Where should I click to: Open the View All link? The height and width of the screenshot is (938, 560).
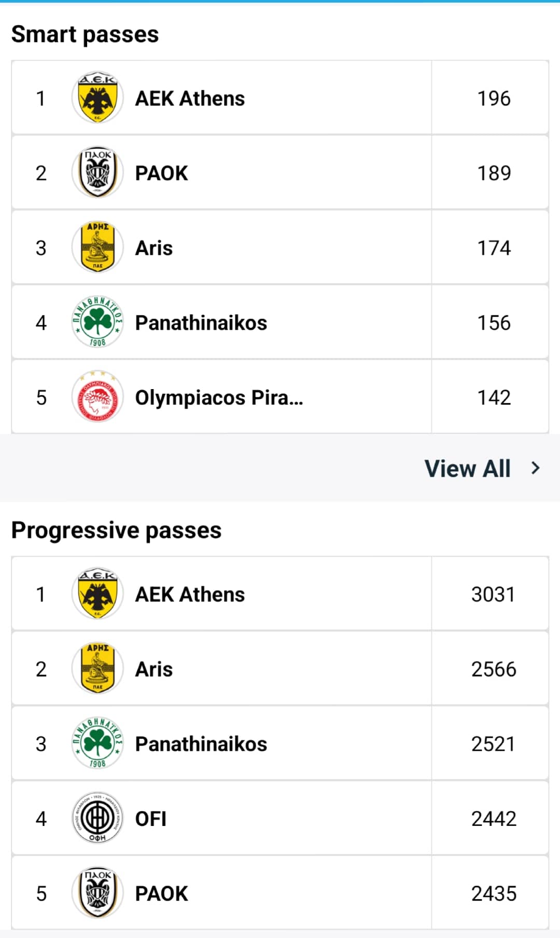(468, 468)
